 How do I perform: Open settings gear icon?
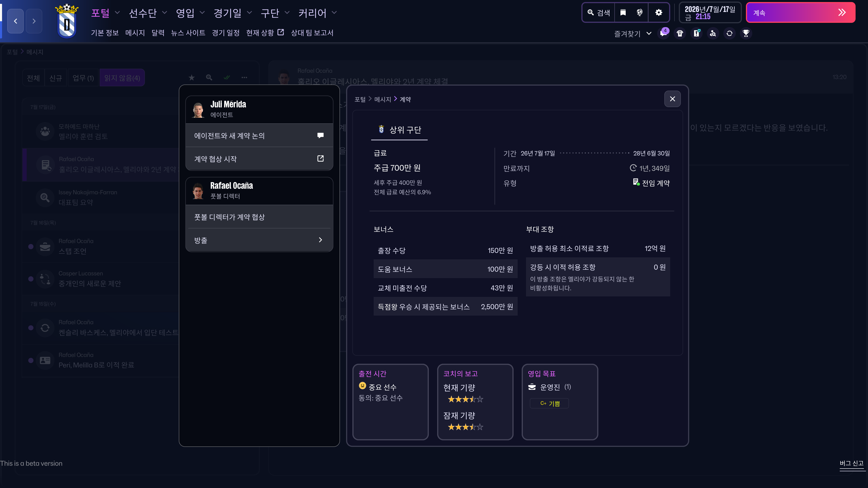pyautogui.click(x=659, y=13)
